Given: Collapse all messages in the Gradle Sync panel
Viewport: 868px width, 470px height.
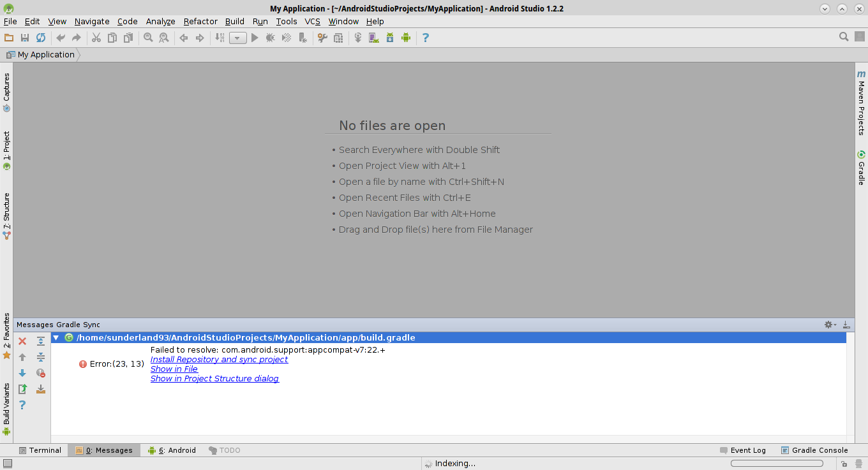Looking at the screenshot, I should tap(41, 356).
